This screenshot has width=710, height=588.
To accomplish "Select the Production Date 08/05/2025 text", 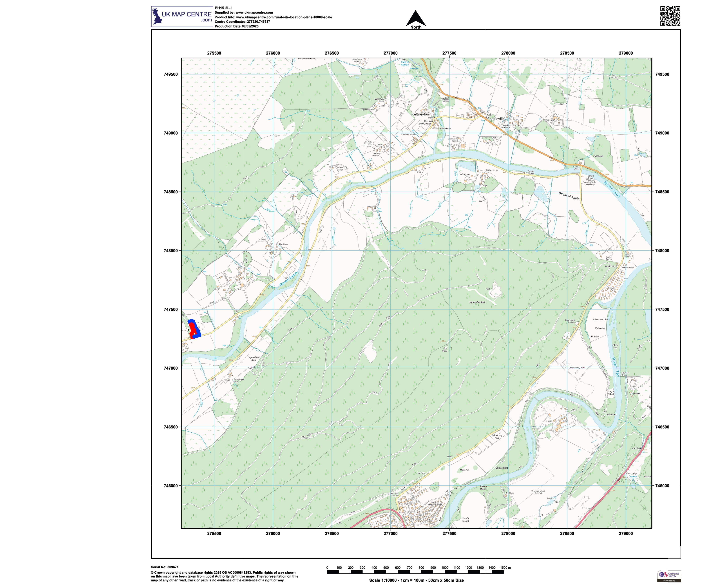I will 237,26.
